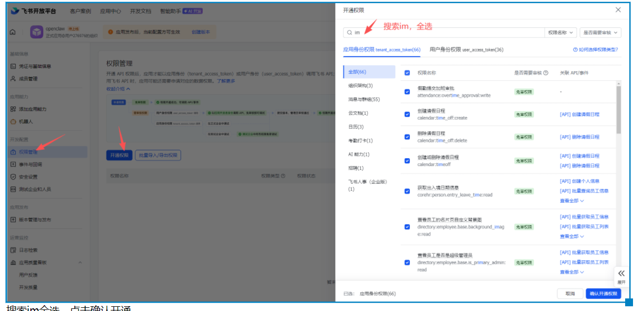Click the permission list vertical scrollbar
This screenshot has height=311, width=644.
(x=619, y=109)
